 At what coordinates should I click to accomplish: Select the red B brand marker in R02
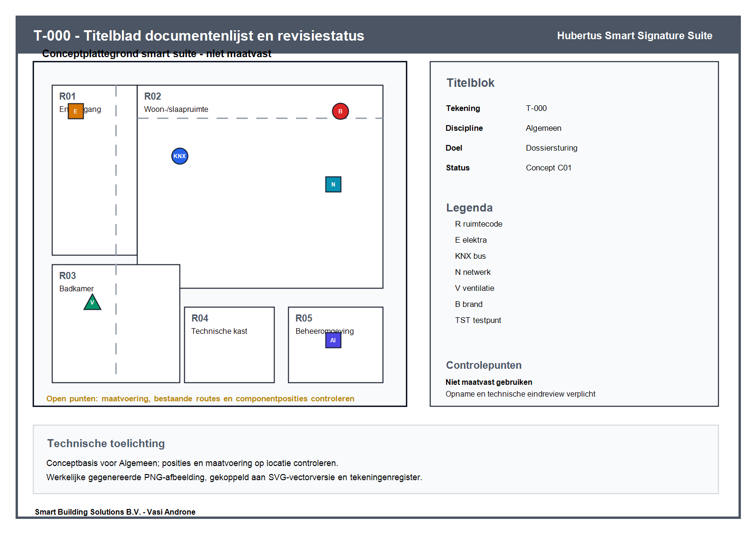pyautogui.click(x=340, y=111)
